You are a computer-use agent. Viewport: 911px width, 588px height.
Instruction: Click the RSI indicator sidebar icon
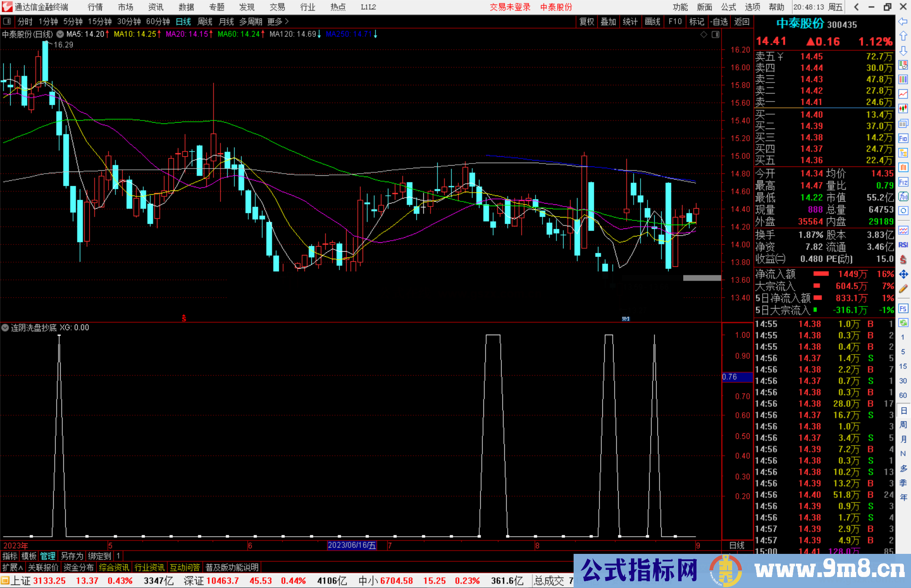pos(903,245)
